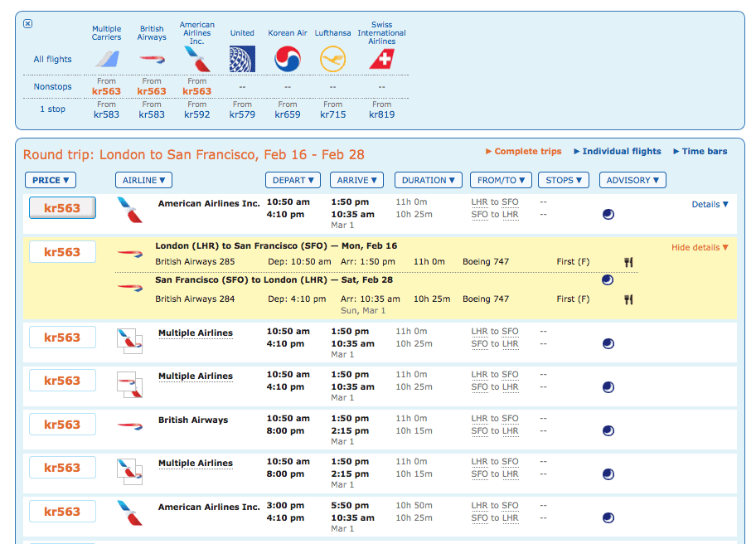Image resolution: width=756 pixels, height=544 pixels.
Task: Expand Details for first American Airlines flight
Action: (710, 205)
